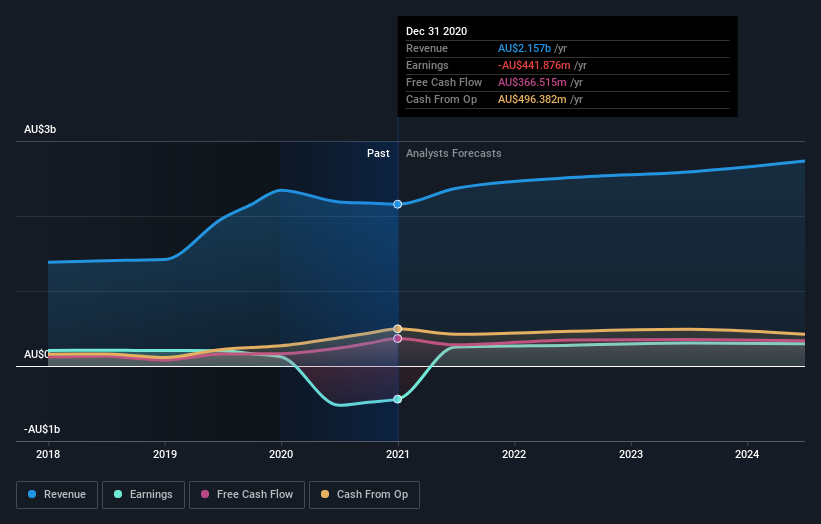
Task: Toggle the Earnings legend series
Action: click(143, 495)
